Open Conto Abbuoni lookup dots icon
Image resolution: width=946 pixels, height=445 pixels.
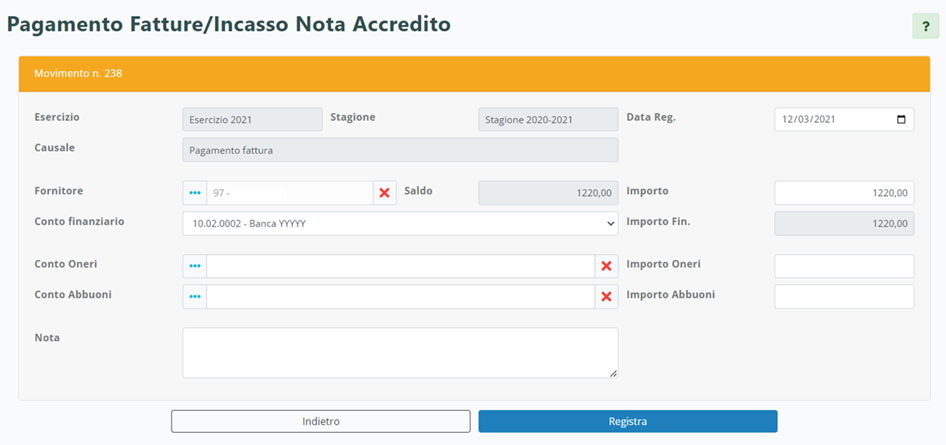pyautogui.click(x=195, y=297)
